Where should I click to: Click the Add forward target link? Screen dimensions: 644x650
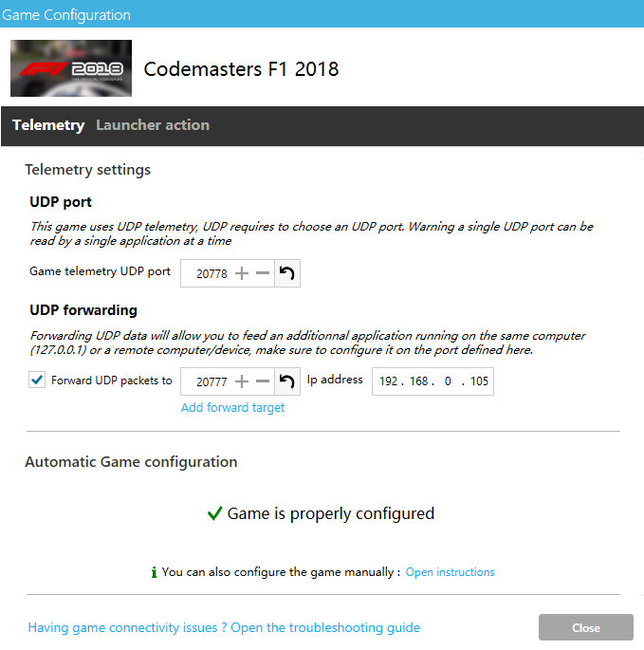pyautogui.click(x=232, y=407)
